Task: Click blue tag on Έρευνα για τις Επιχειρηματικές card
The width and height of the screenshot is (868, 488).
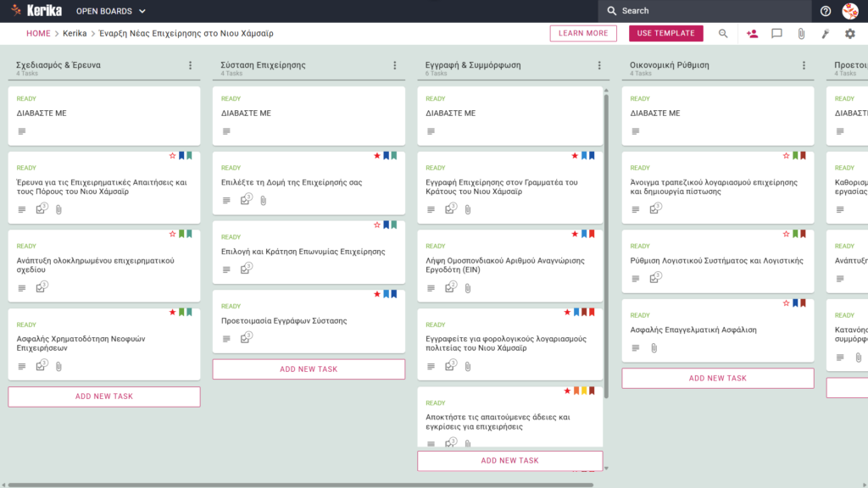Action: point(181,156)
